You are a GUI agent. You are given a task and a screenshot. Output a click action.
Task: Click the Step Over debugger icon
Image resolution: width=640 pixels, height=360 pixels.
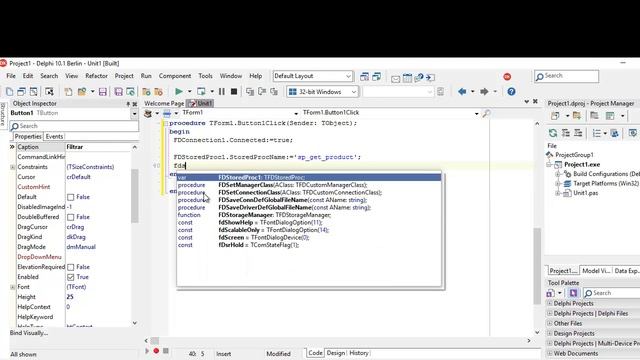(x=262, y=91)
